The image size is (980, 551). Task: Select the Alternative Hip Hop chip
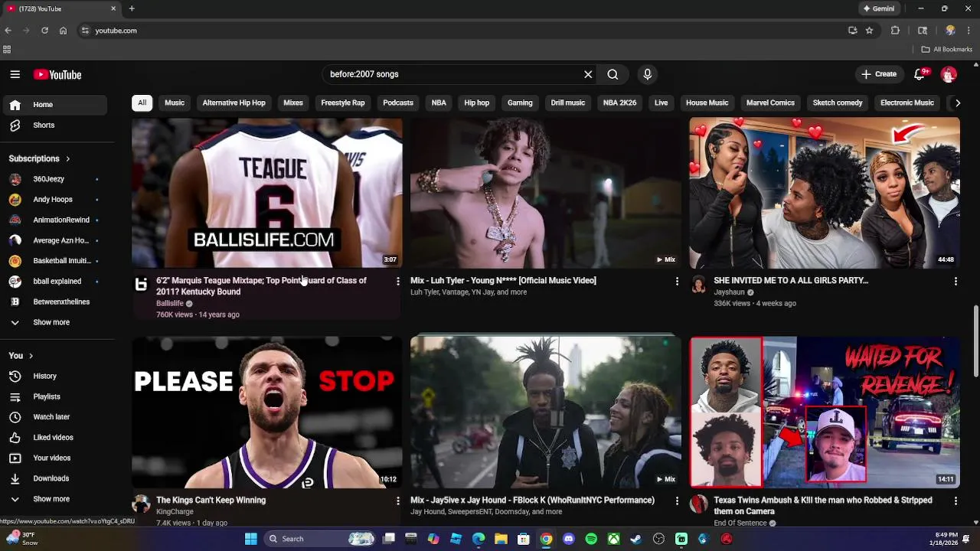pyautogui.click(x=234, y=103)
